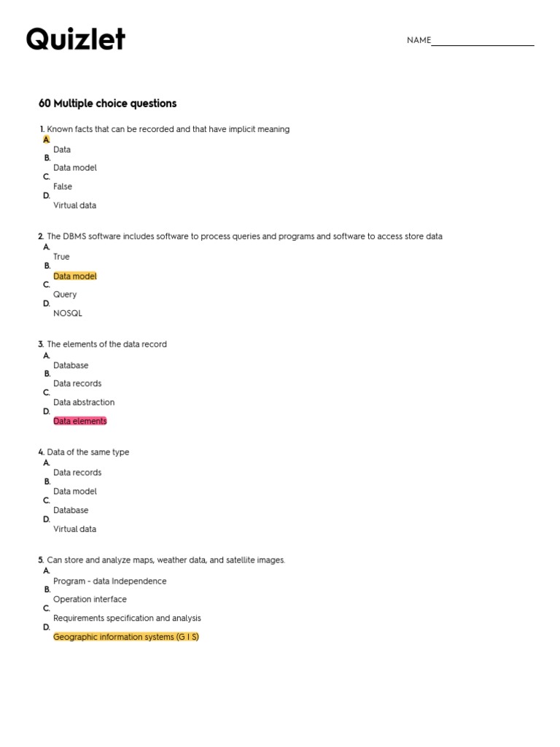Viewport: 560px width, 747px height.
Task: Pick 'Data abstraction' for question 3
Action: point(84,403)
